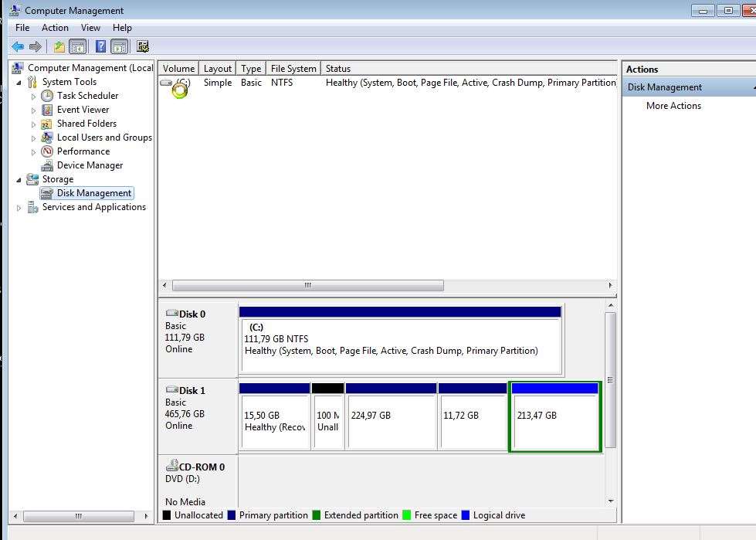Click the Up One Level folder icon

[x=59, y=47]
